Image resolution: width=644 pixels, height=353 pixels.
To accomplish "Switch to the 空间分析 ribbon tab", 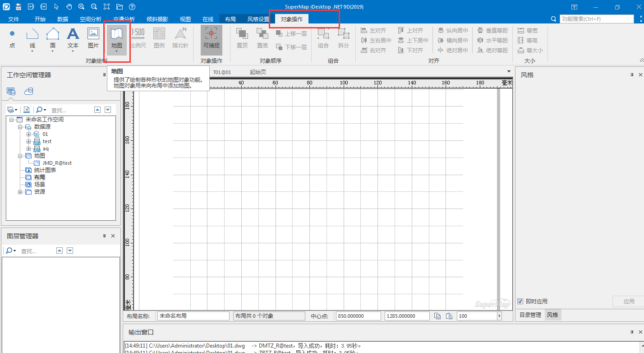I will tap(91, 19).
